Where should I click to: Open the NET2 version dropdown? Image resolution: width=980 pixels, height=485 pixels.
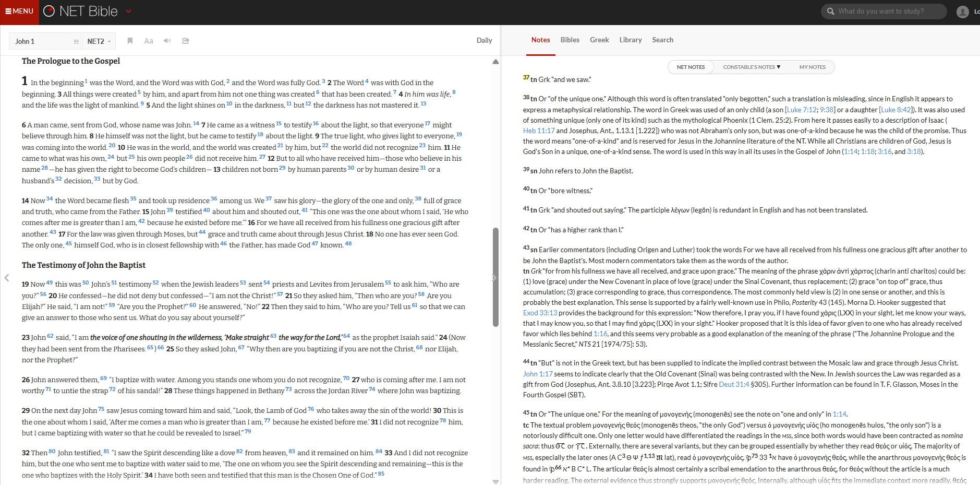99,41
